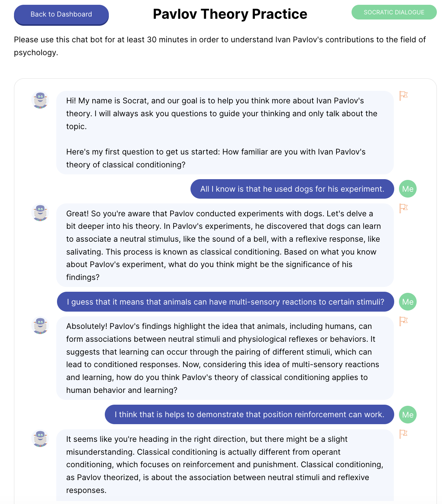
Task: Click the Me avatar beside the reinforcement reply
Action: tap(408, 415)
